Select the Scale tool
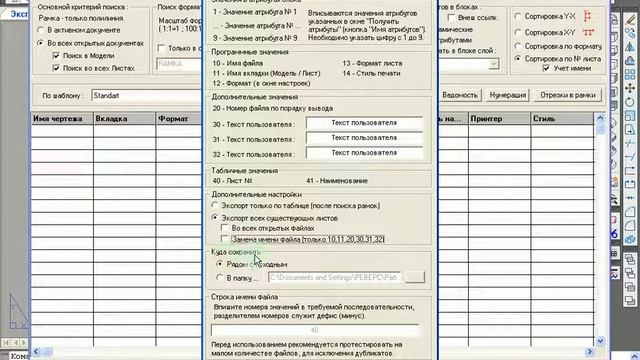Image resolution: width=640 pixels, height=360 pixels. click(x=630, y=116)
